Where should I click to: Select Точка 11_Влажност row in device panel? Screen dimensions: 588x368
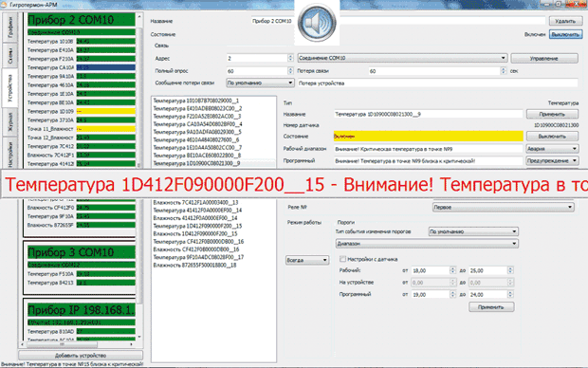(81, 129)
